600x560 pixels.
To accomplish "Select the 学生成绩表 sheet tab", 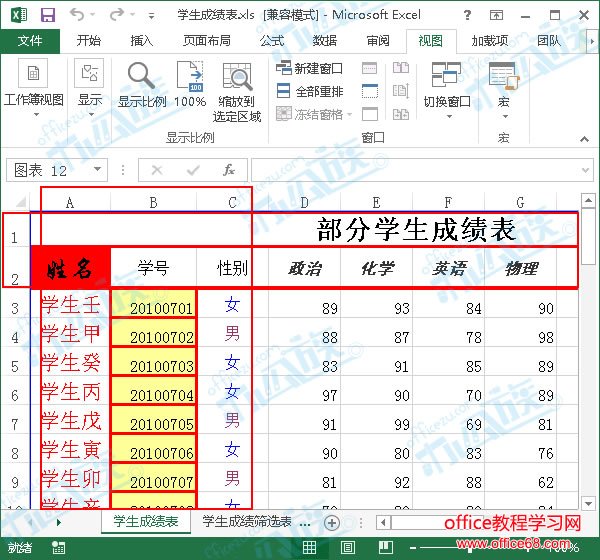I will point(146,521).
